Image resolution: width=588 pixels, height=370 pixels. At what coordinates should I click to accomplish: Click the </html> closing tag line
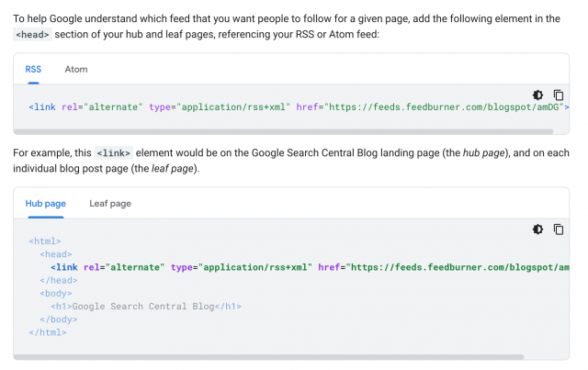tap(48, 332)
